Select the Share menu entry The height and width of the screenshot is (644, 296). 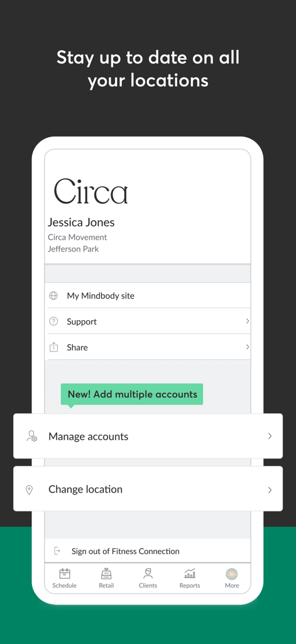click(x=149, y=347)
